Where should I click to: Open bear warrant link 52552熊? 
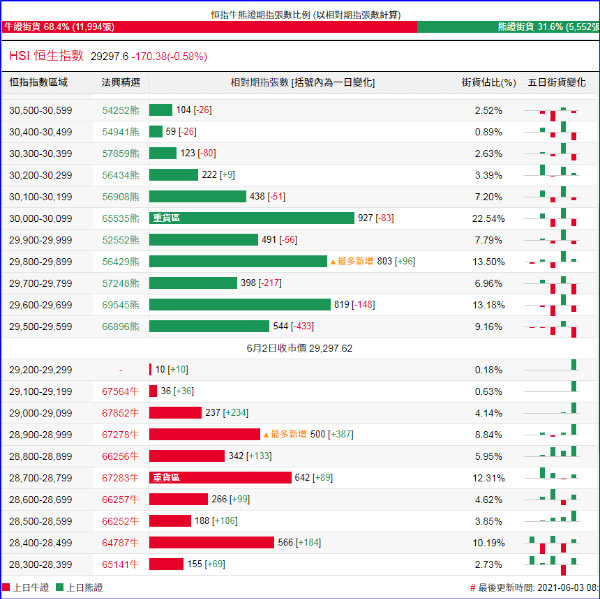point(121,240)
